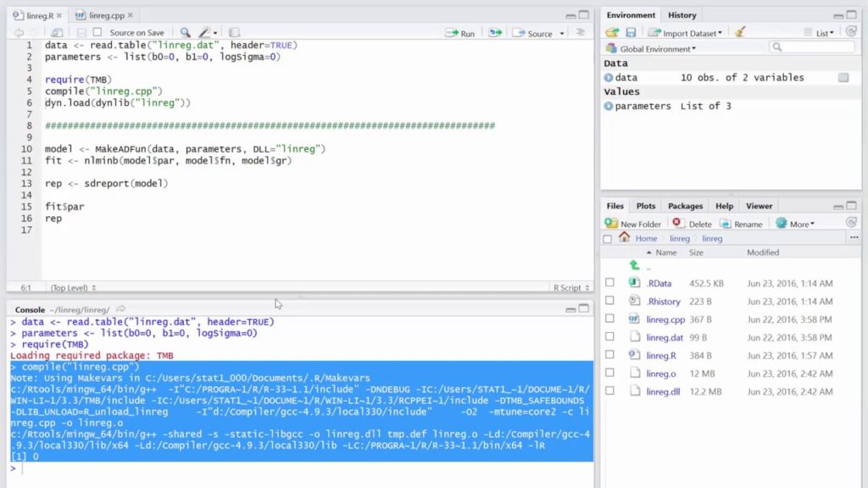This screenshot has height=488, width=868.
Task: Select the Environment tab
Action: tap(631, 15)
